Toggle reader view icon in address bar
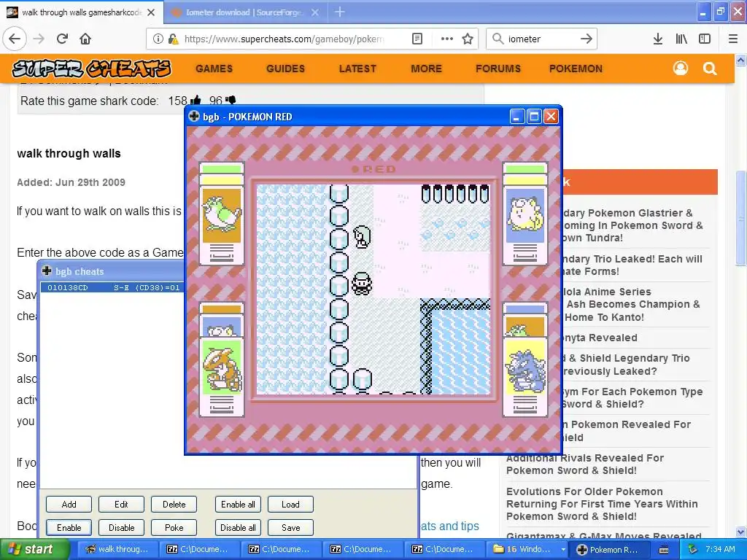This screenshot has height=560, width=747. coord(417,39)
